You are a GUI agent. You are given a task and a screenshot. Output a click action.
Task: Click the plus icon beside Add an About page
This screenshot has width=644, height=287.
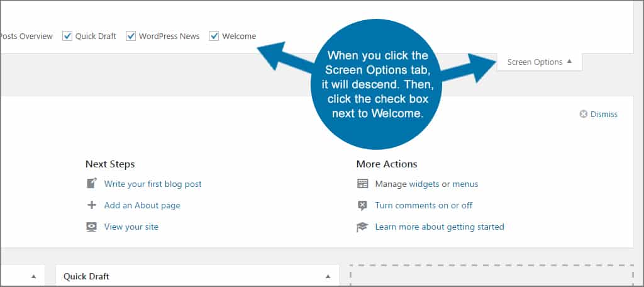click(92, 205)
